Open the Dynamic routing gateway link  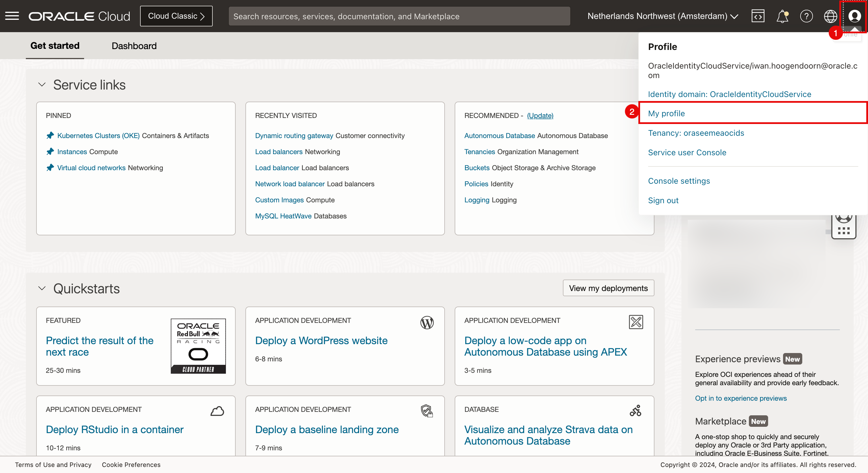point(294,135)
